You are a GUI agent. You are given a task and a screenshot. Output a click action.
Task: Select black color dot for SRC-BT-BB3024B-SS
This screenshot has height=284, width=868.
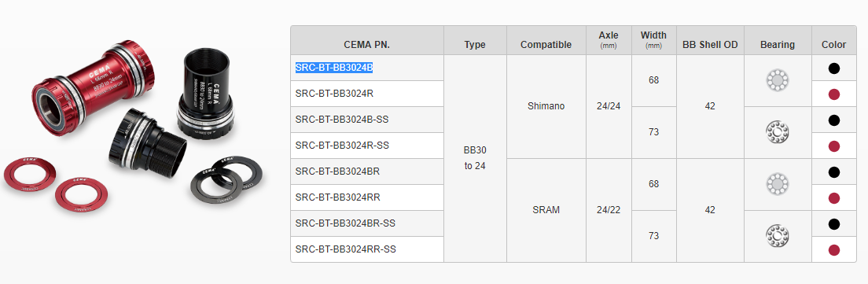(833, 120)
